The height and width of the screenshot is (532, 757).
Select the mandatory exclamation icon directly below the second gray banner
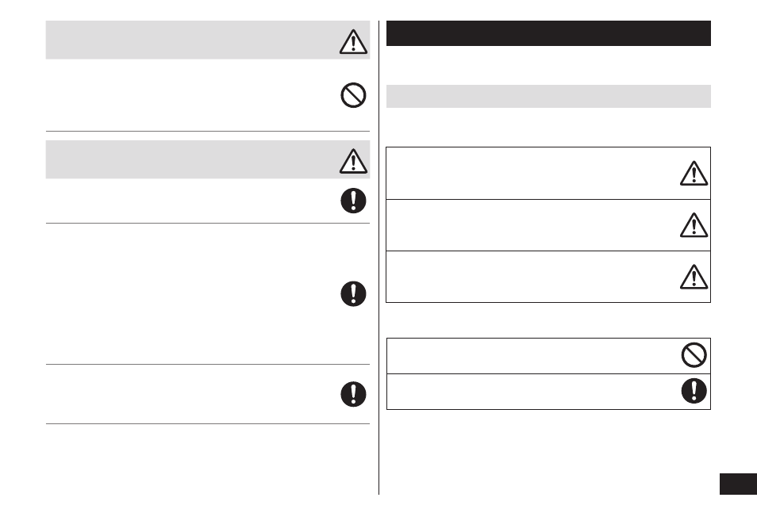coord(353,201)
